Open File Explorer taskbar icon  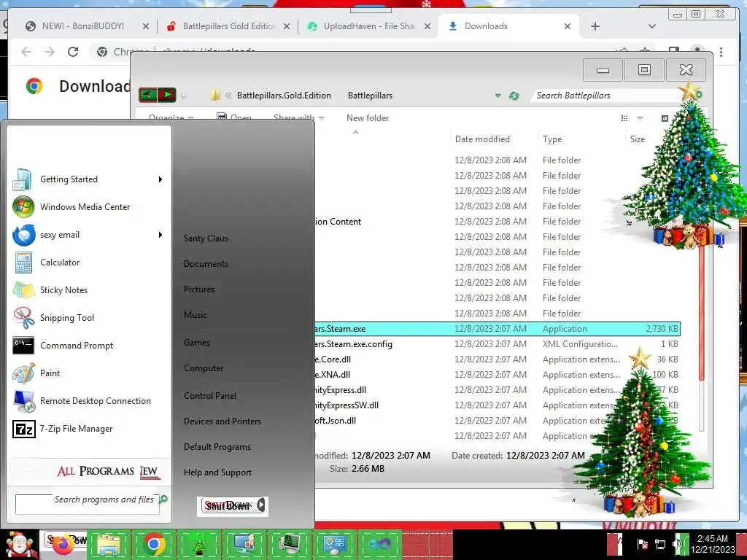(x=109, y=545)
